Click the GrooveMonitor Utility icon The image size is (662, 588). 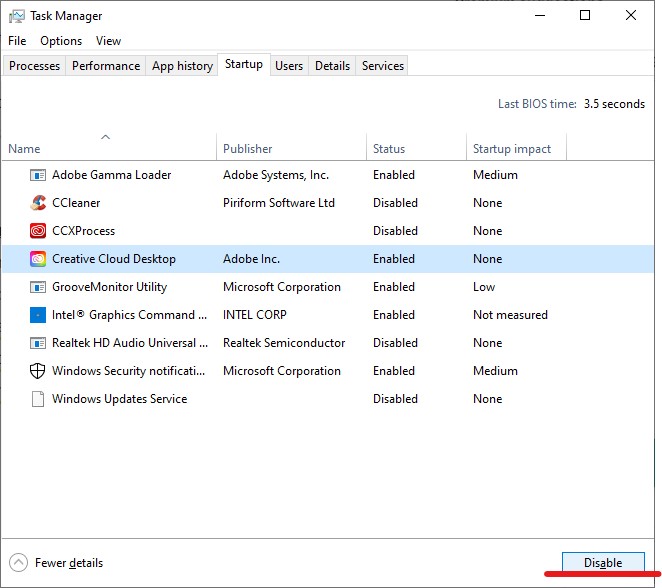tap(38, 287)
